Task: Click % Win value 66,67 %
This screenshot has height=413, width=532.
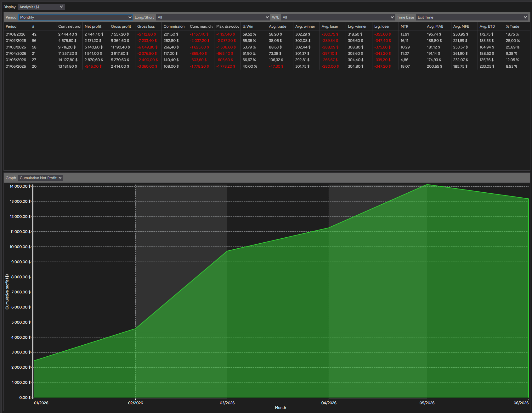Action: pyautogui.click(x=249, y=60)
